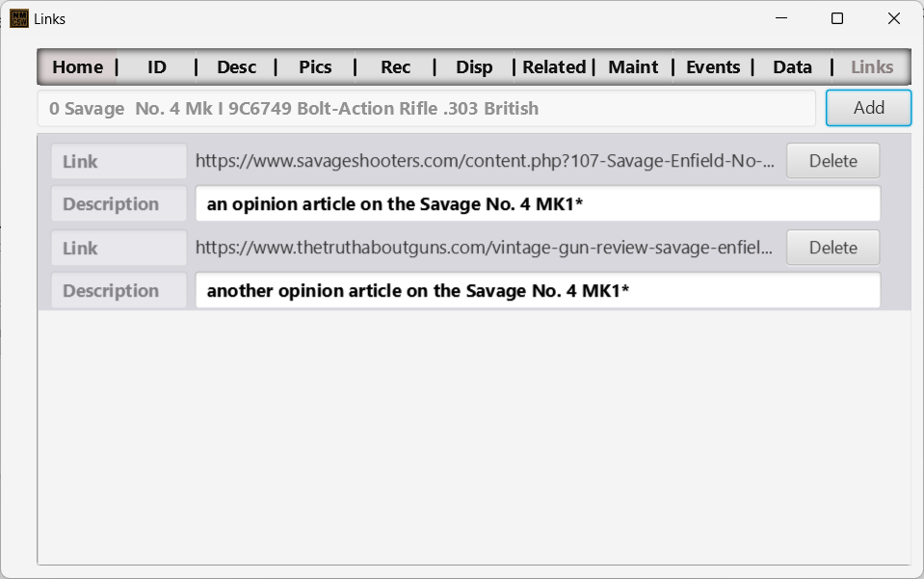The image size is (924, 579).
Task: Click the NMCSW app icon in title bar
Action: (19, 19)
